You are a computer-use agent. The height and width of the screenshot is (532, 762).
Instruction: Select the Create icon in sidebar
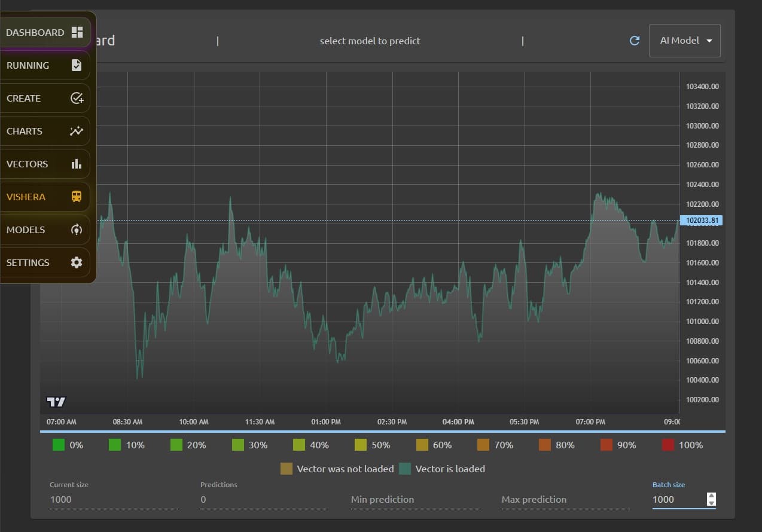click(x=77, y=98)
